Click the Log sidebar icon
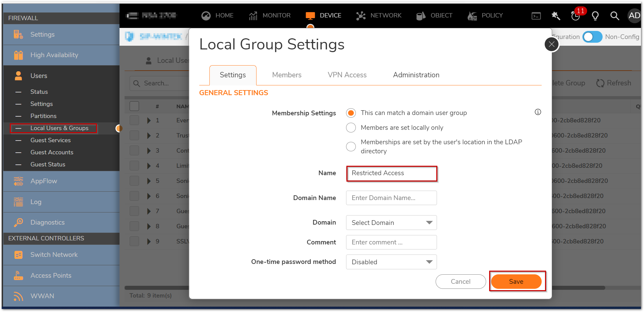644x312 pixels. (19, 202)
